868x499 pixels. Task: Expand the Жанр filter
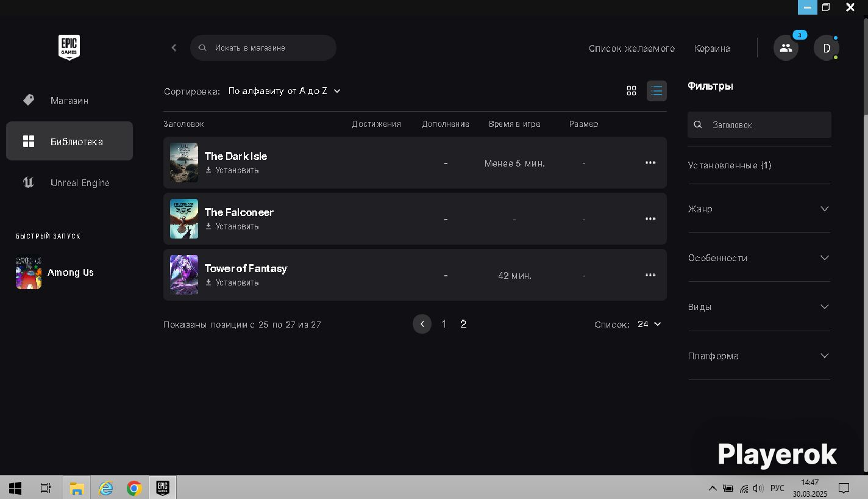point(759,209)
